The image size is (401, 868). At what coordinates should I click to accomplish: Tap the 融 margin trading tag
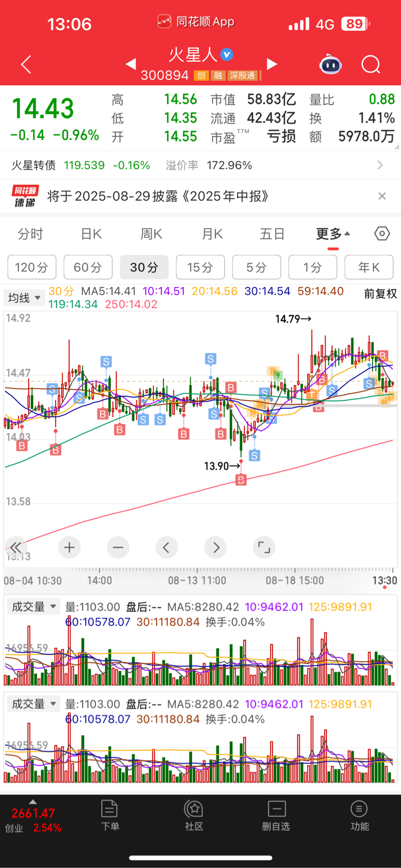218,76
